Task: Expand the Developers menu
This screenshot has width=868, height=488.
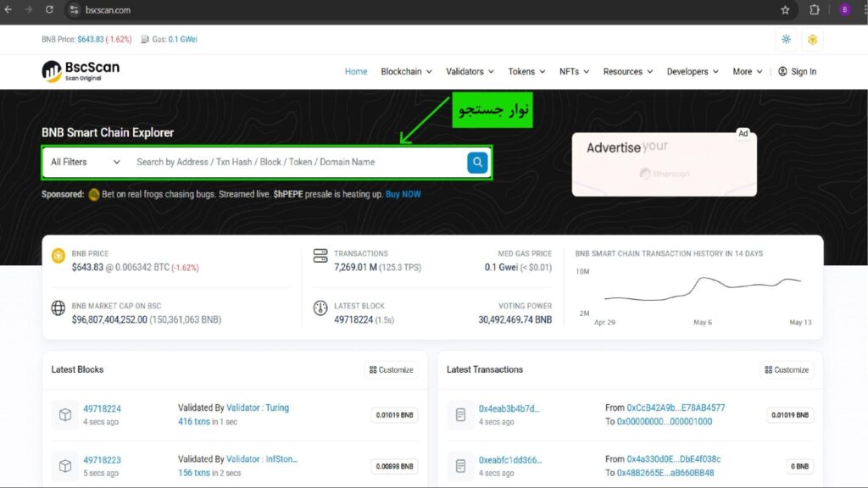Action: pos(693,71)
